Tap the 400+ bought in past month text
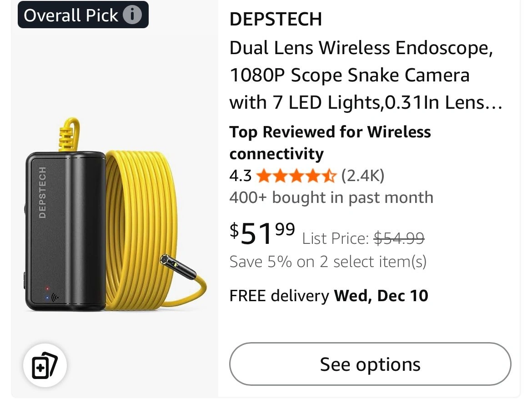Image resolution: width=532 pixels, height=399 pixels. coord(331,197)
